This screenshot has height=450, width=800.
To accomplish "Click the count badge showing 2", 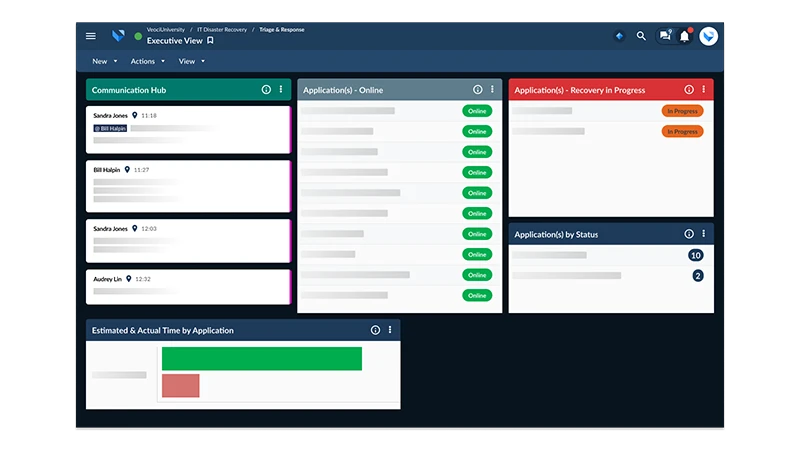I will pyautogui.click(x=697, y=276).
